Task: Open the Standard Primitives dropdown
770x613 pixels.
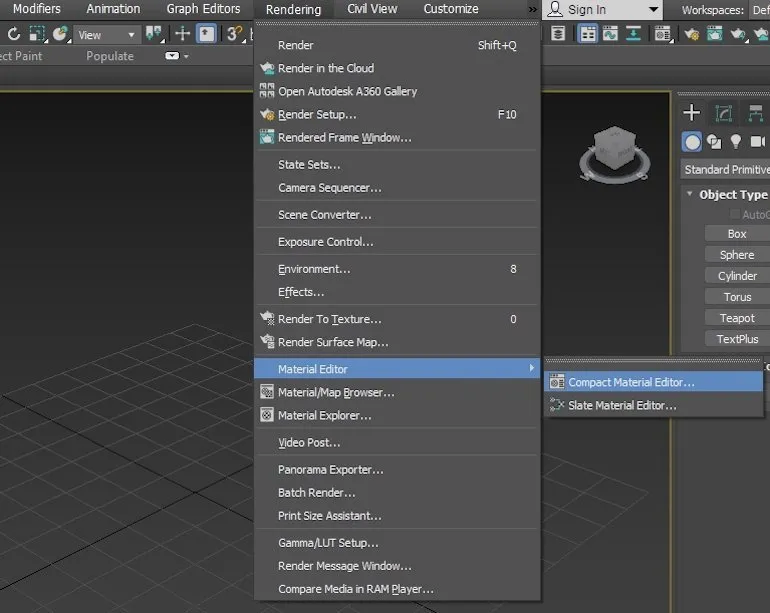Action: [726, 170]
